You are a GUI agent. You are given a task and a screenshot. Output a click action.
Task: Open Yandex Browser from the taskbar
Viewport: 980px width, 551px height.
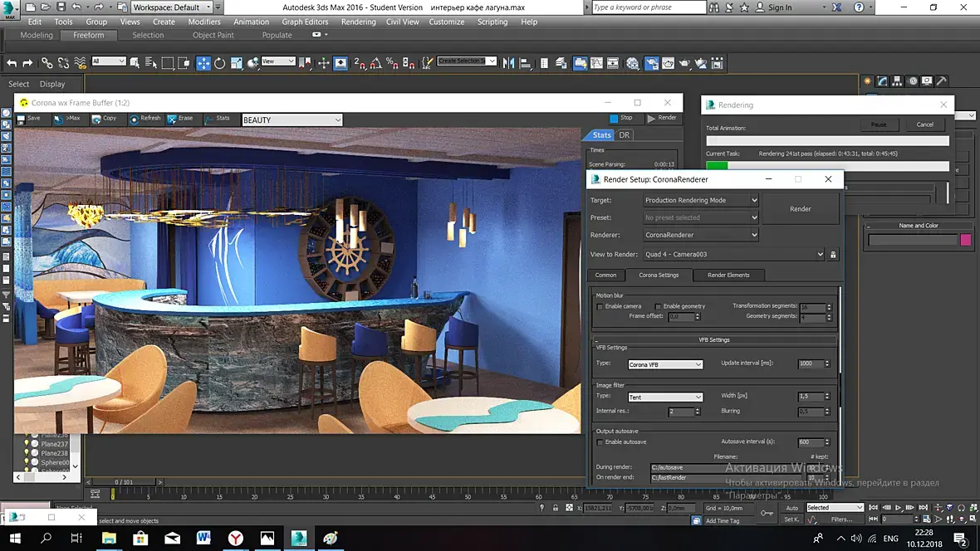tap(236, 539)
